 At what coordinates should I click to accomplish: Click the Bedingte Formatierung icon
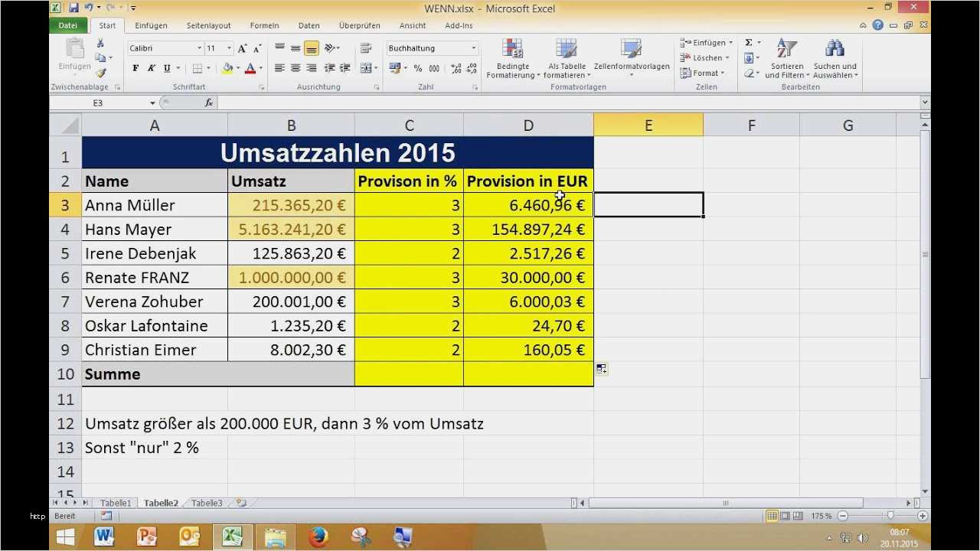click(512, 52)
